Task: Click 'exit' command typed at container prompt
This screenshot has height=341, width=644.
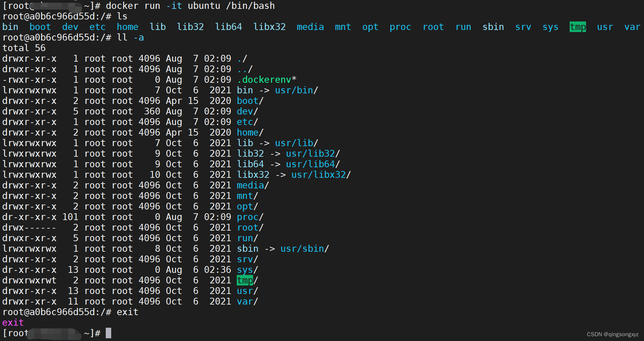Action: click(128, 312)
